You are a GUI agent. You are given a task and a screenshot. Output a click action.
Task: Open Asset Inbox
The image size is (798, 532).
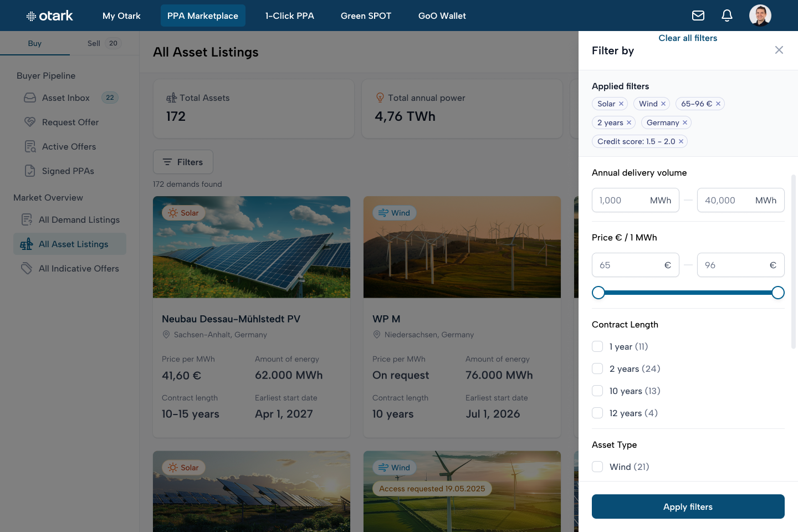(66, 98)
